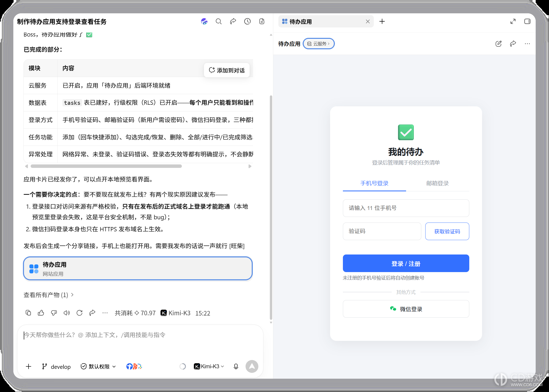Open the three-dot menu in preview toolbar
This screenshot has width=549, height=392.
click(527, 44)
